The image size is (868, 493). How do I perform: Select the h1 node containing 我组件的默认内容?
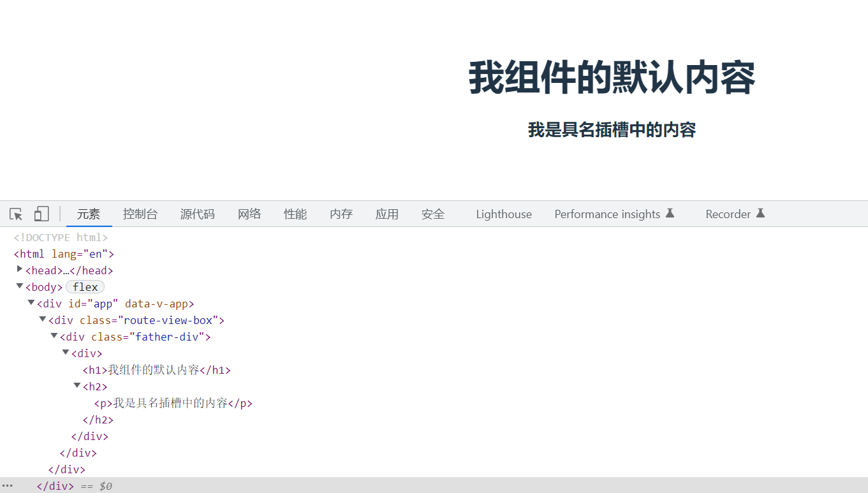156,369
